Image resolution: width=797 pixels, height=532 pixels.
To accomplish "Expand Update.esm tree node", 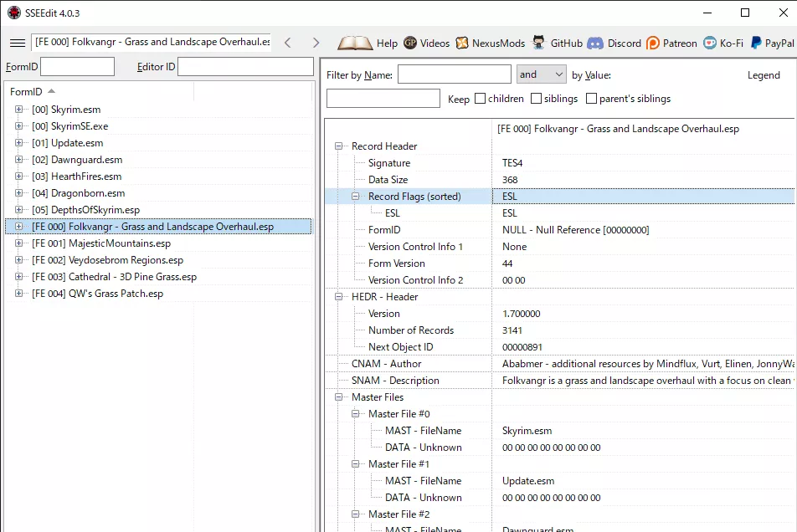I will (18, 143).
